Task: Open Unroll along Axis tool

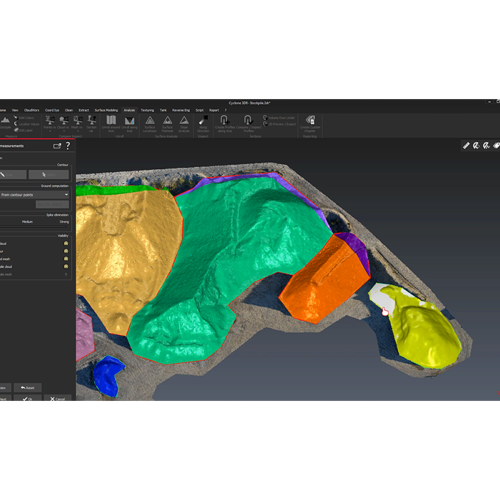Action: pyautogui.click(x=129, y=124)
